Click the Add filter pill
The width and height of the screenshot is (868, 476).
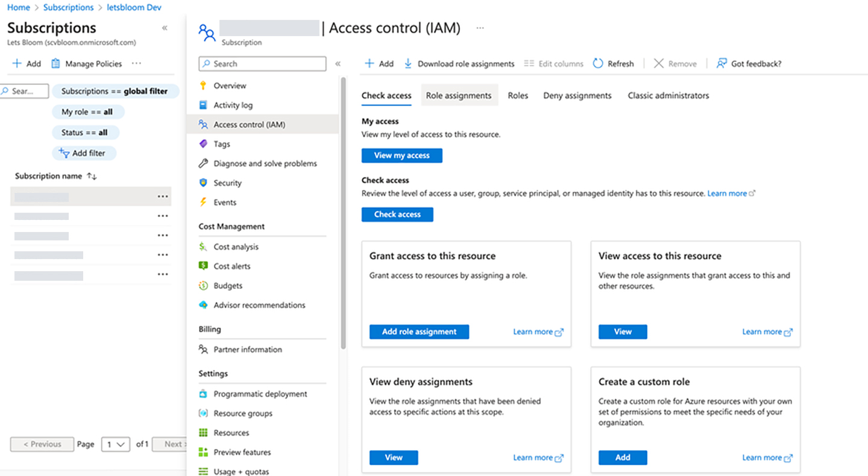[84, 153]
